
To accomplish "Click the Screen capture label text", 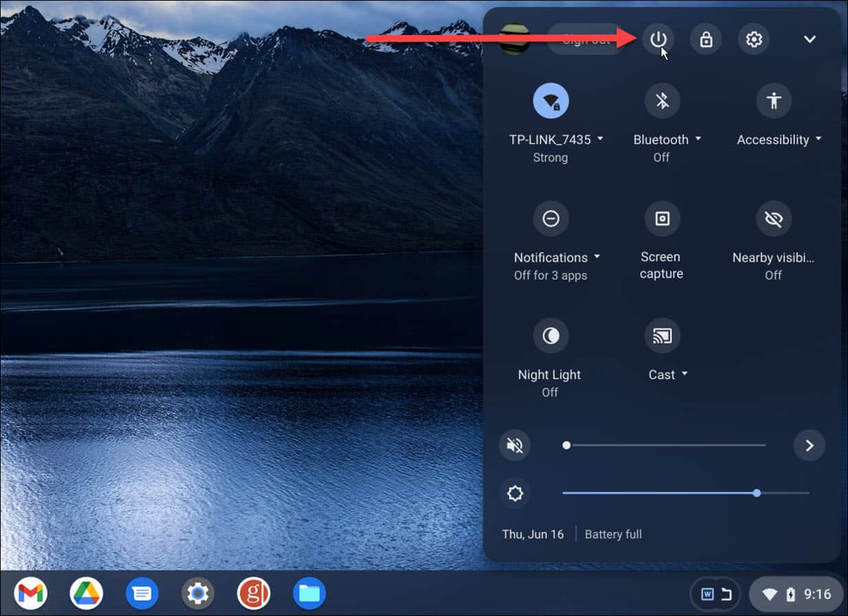I will [661, 265].
